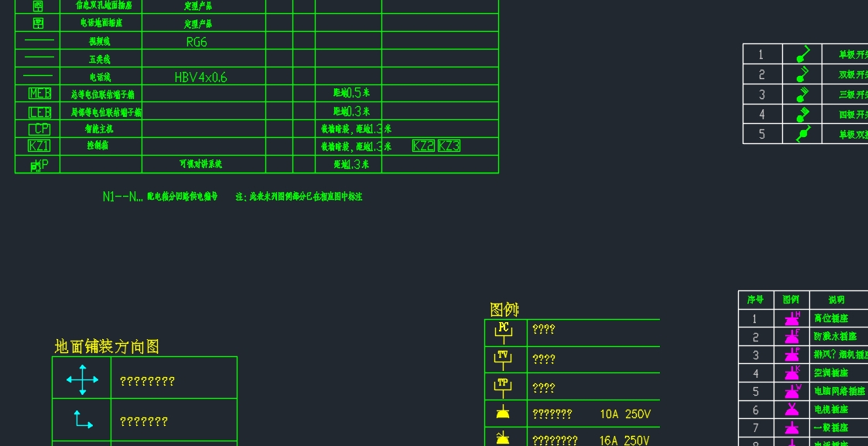Select the 地面铺装方向图 title
The height and width of the screenshot is (446, 868).
coord(107,347)
